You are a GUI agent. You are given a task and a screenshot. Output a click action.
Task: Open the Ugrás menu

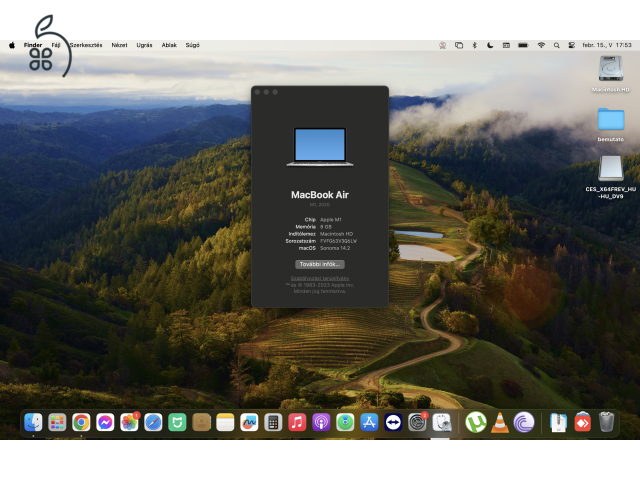(x=144, y=45)
